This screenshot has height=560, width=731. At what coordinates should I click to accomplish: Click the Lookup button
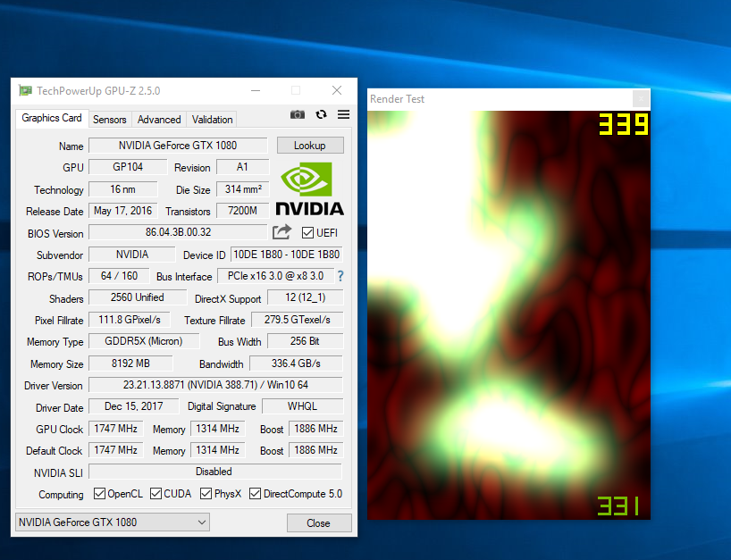pyautogui.click(x=310, y=146)
